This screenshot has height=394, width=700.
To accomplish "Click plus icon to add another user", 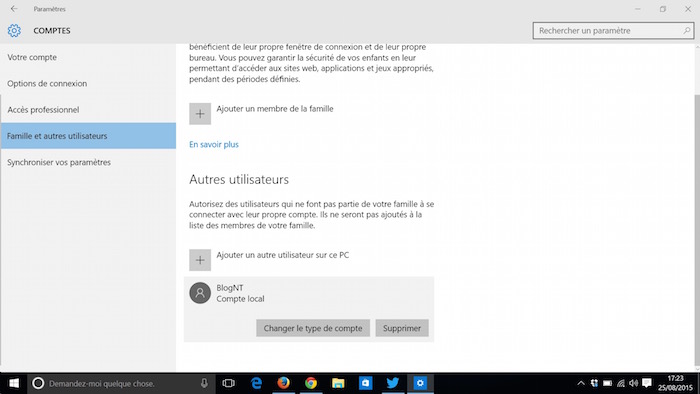I will (x=200, y=260).
